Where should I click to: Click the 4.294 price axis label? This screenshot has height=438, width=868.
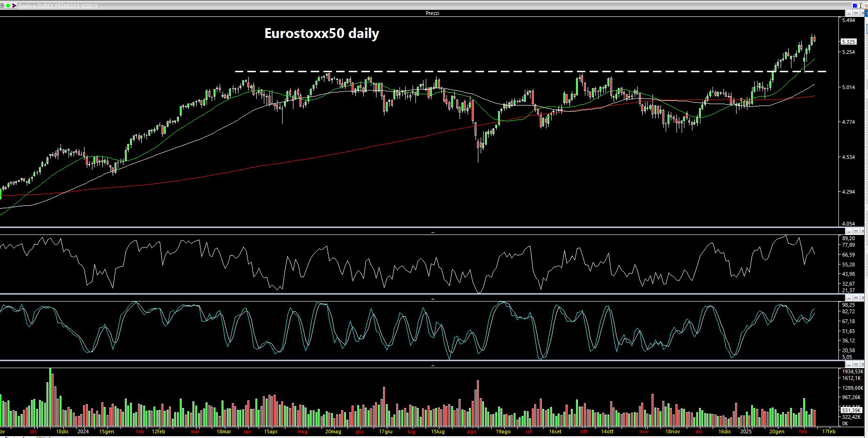(848, 192)
